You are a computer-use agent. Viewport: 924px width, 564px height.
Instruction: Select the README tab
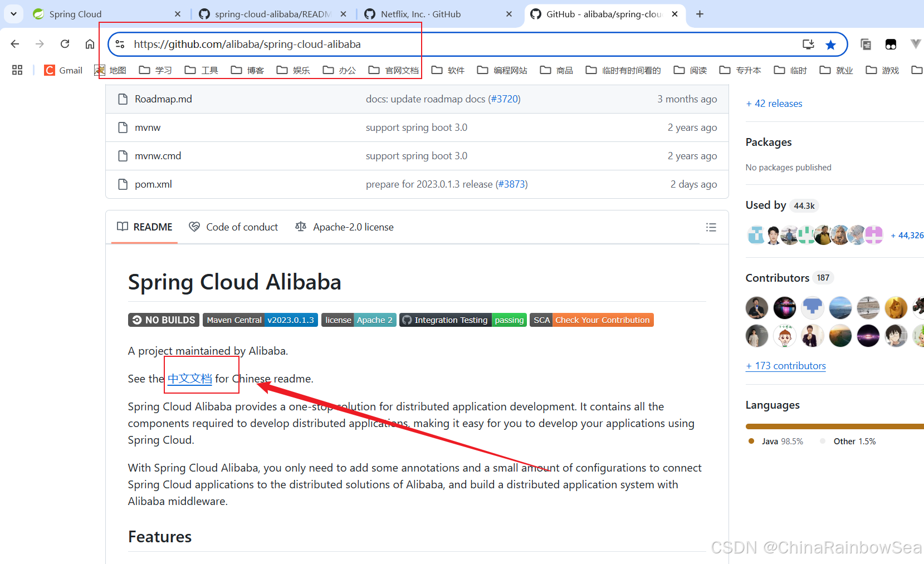tap(145, 227)
